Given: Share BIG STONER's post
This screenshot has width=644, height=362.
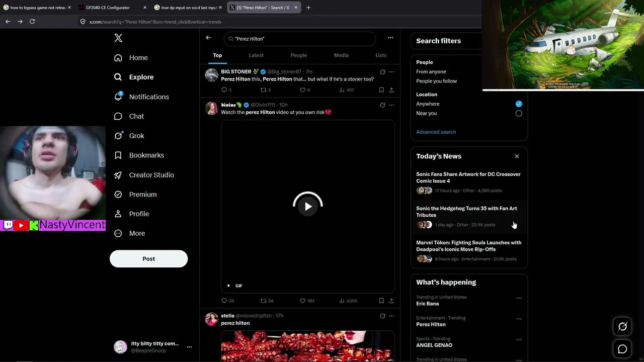Looking at the screenshot, I should 391,90.
